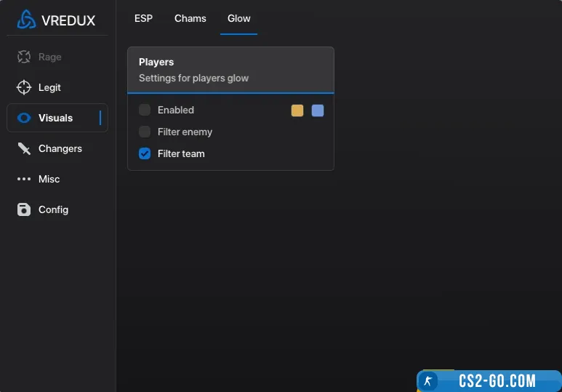Click the running figure icon in the CS2-GO banner
Viewport: 562px width, 392px height.
(x=429, y=381)
